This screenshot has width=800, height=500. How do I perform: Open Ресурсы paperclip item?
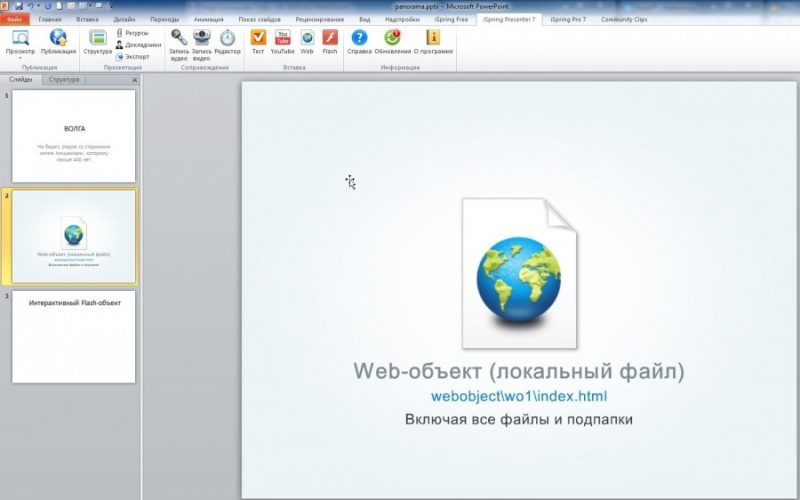point(132,33)
